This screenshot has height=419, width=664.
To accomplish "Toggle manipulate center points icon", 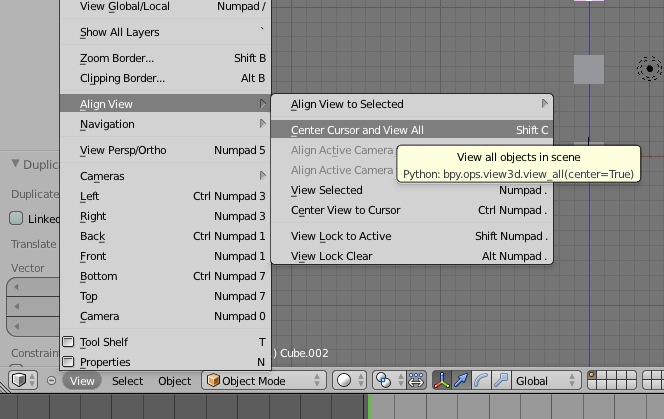I will pyautogui.click(x=416, y=380).
